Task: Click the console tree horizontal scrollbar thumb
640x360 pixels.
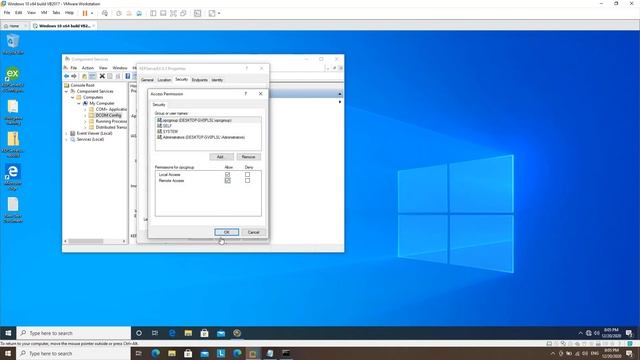Action: click(x=86, y=241)
